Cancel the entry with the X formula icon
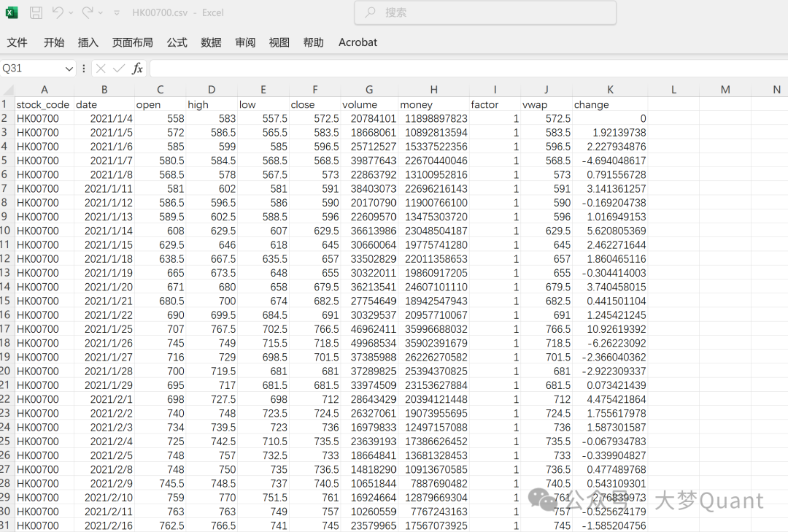Screen dimensions: 788x532 coord(101,69)
